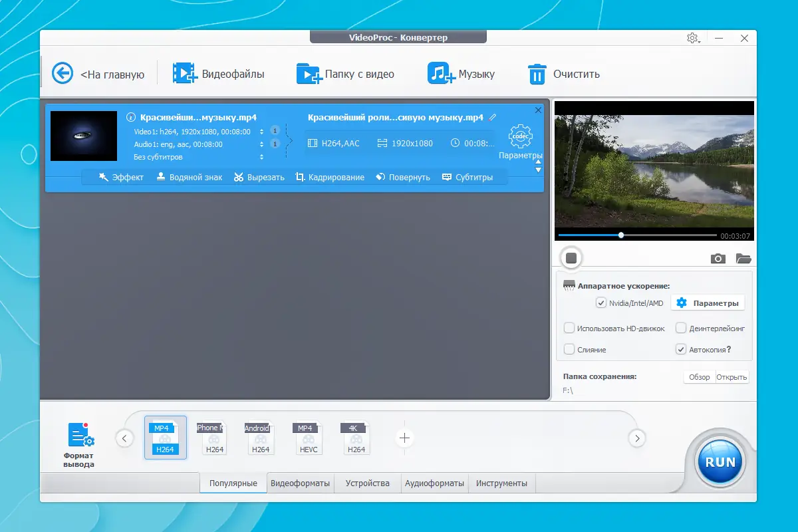Take a snapshot with the camera icon
Image resolution: width=798 pixels, height=532 pixels.
718,259
